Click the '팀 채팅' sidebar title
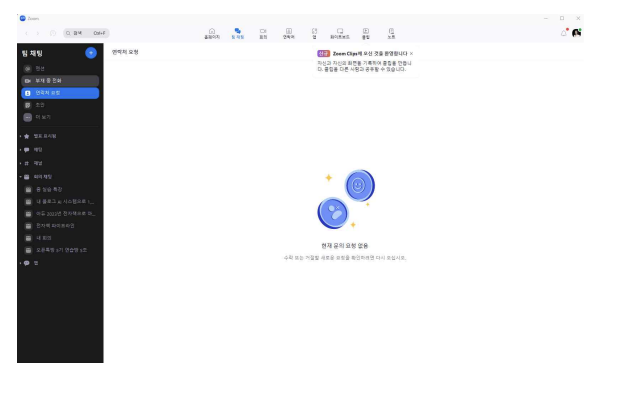Screen dimensions: 622x399 32,53
